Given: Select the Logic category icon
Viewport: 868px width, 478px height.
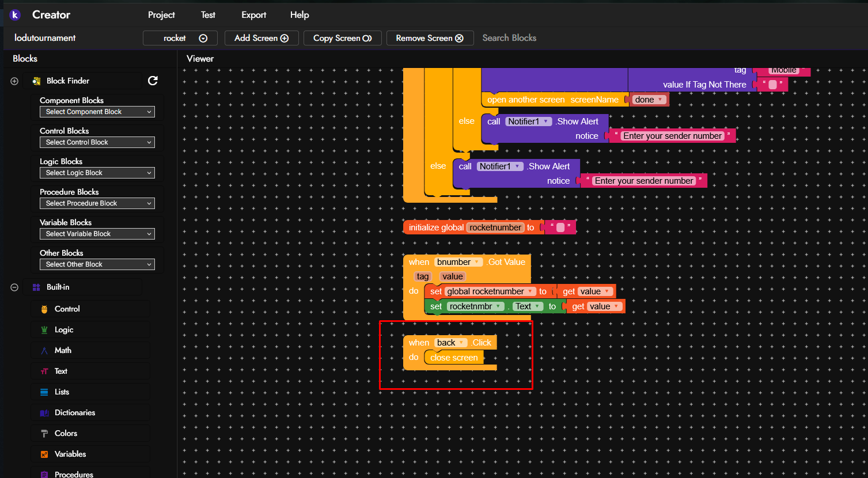Looking at the screenshot, I should pos(44,330).
